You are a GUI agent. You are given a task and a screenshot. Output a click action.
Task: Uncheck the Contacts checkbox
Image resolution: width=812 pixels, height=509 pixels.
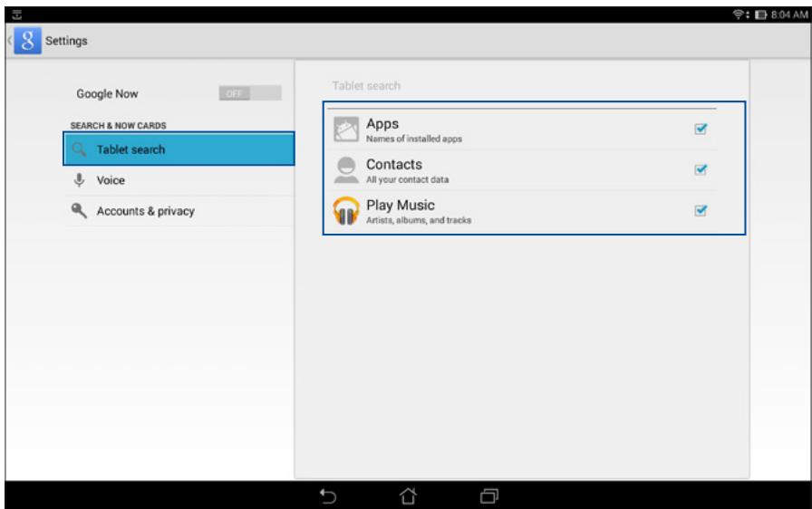coord(701,169)
